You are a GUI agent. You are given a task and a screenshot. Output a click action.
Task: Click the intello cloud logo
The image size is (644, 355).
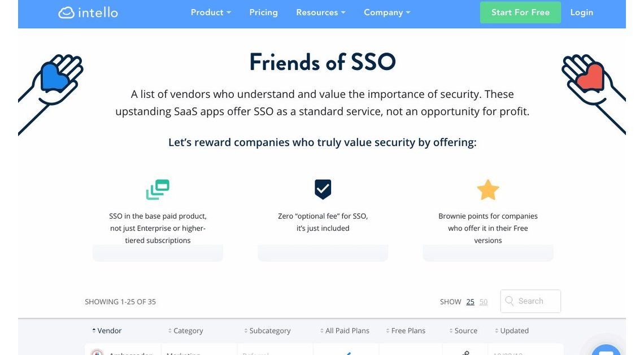point(88,12)
